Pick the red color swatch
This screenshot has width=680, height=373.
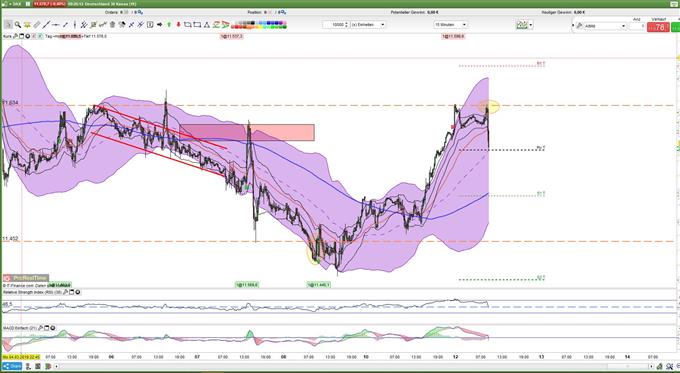pos(236,27)
